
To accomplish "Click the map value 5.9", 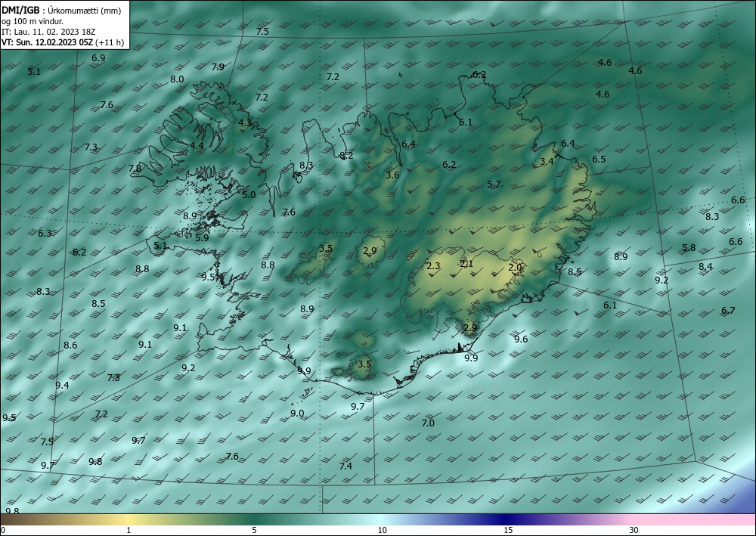I will pyautogui.click(x=202, y=237).
